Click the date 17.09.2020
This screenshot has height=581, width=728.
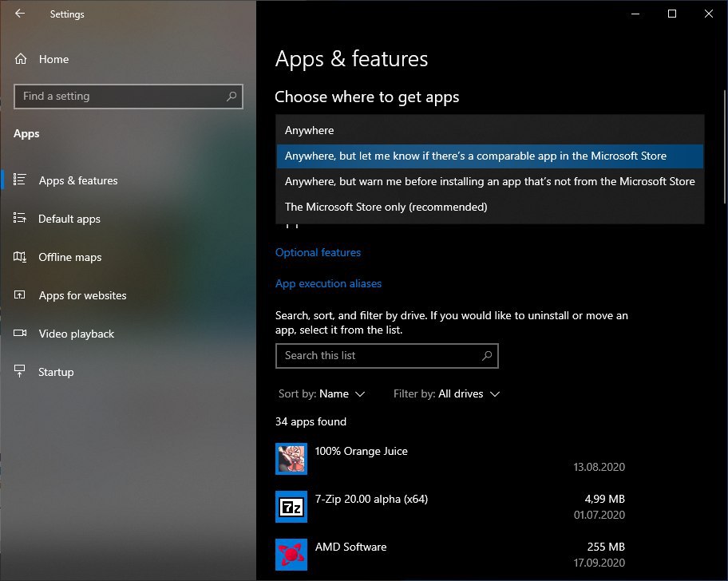pyautogui.click(x=599, y=563)
